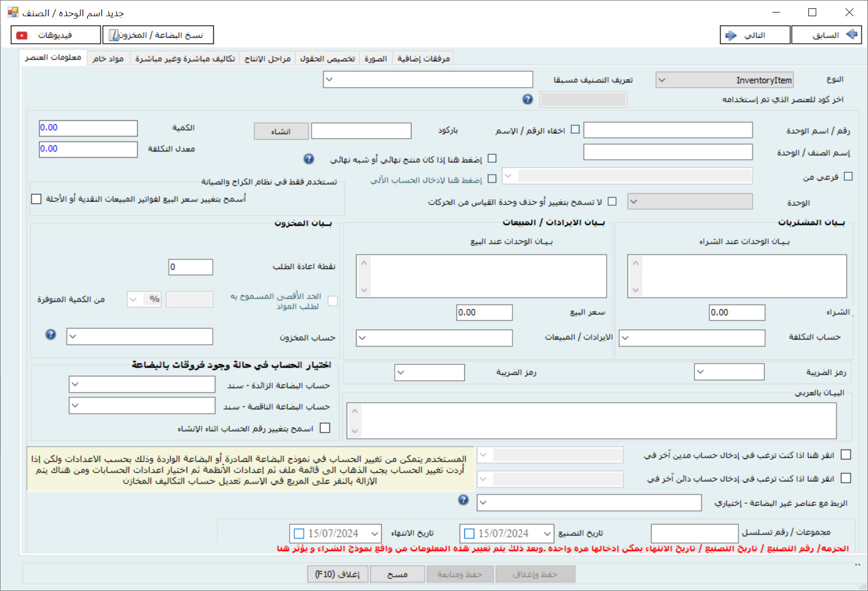Open the تعريف التصنيف مسبقا dropdown

coord(428,79)
